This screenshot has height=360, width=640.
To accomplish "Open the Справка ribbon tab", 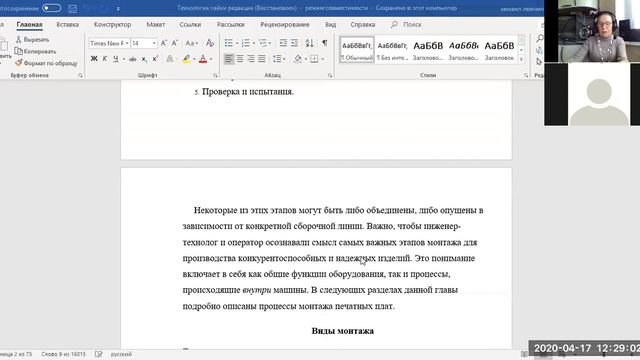I will point(362,24).
